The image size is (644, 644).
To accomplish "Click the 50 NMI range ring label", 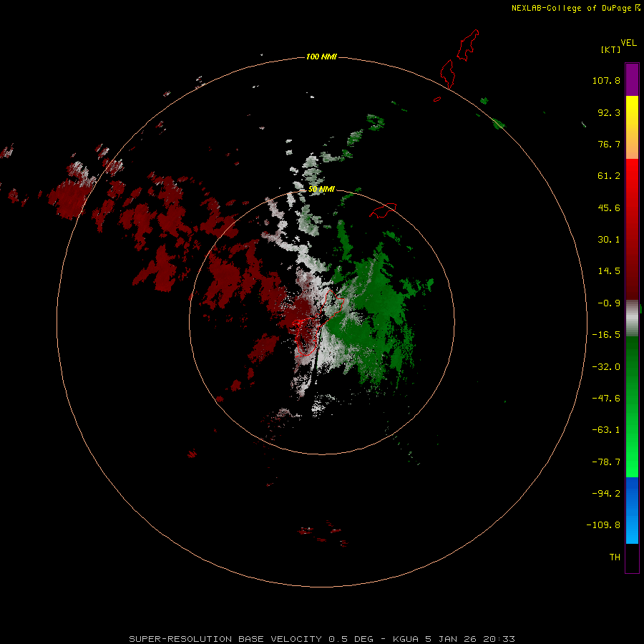I will click(x=321, y=190).
